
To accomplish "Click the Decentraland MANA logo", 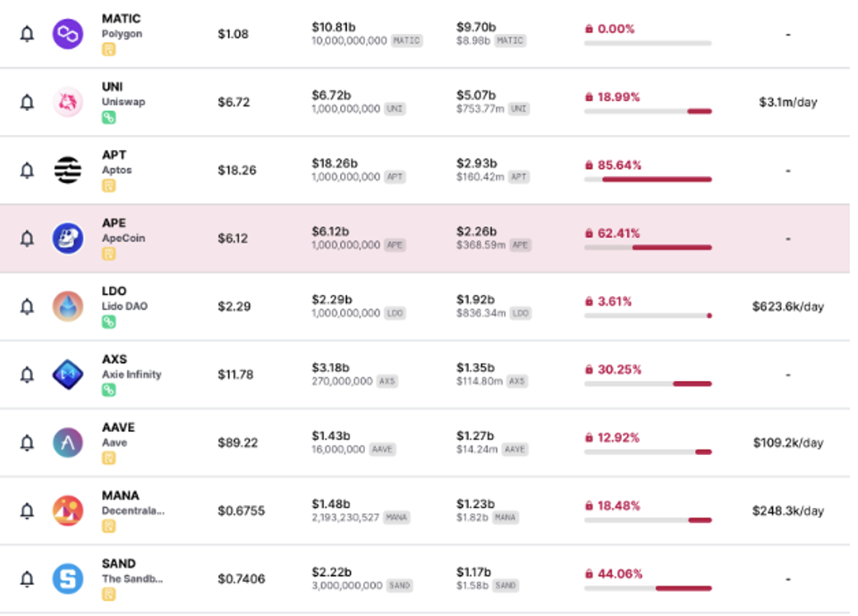I will pyautogui.click(x=68, y=511).
